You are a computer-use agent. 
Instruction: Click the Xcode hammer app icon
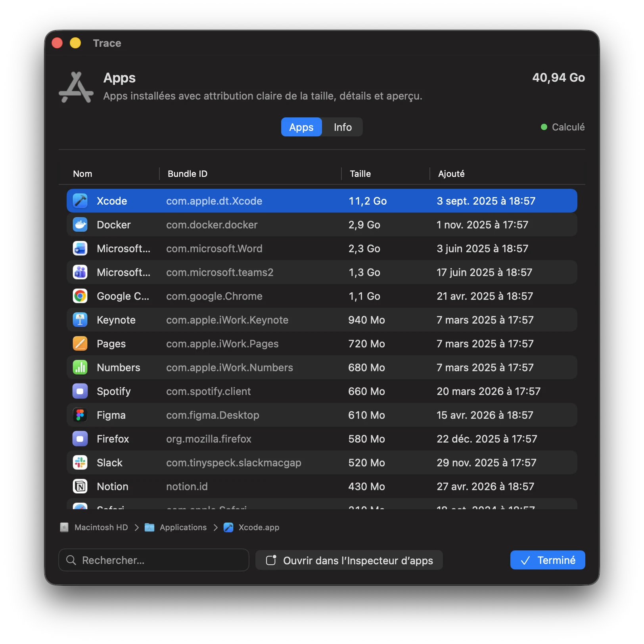point(80,201)
